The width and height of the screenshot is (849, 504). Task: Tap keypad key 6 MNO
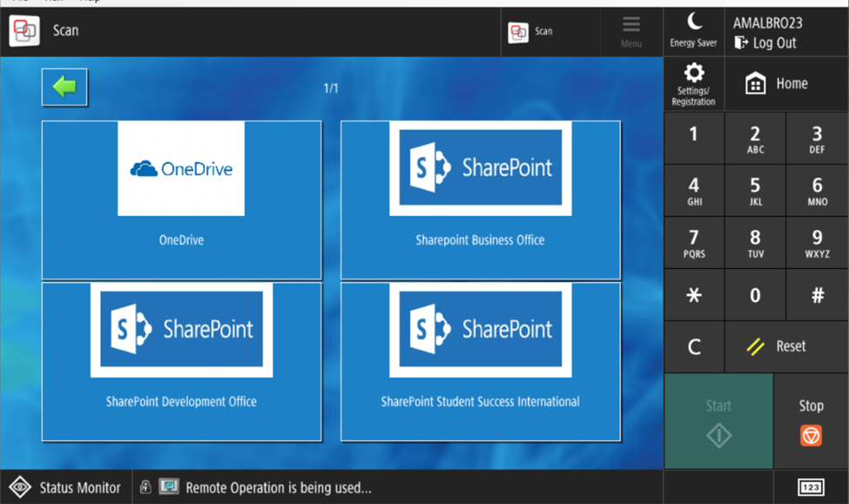click(x=817, y=191)
